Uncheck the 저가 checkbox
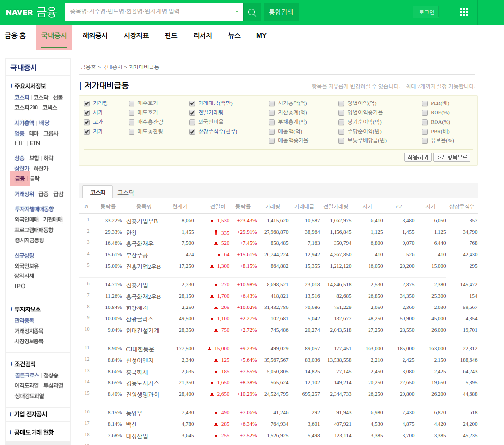 (x=87, y=132)
